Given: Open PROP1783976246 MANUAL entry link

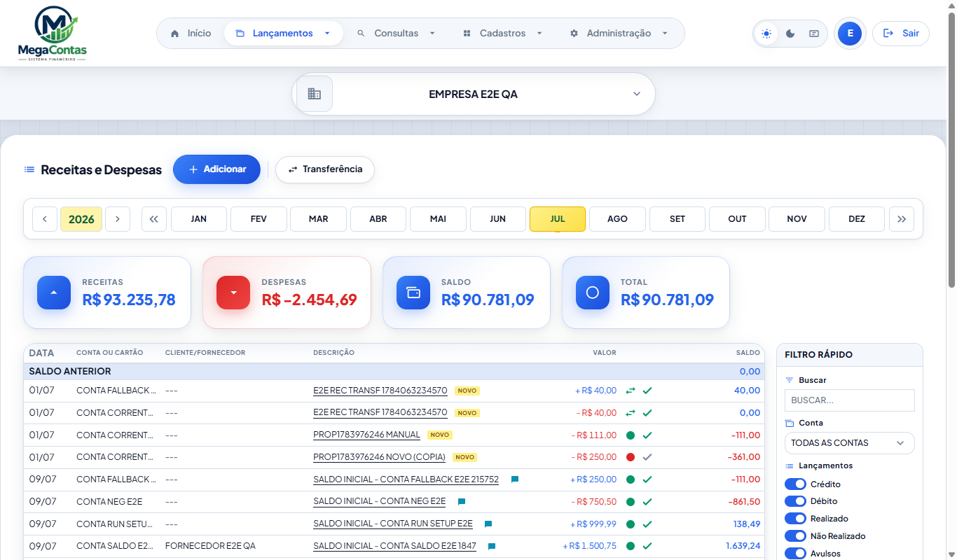Looking at the screenshot, I should 366,435.
